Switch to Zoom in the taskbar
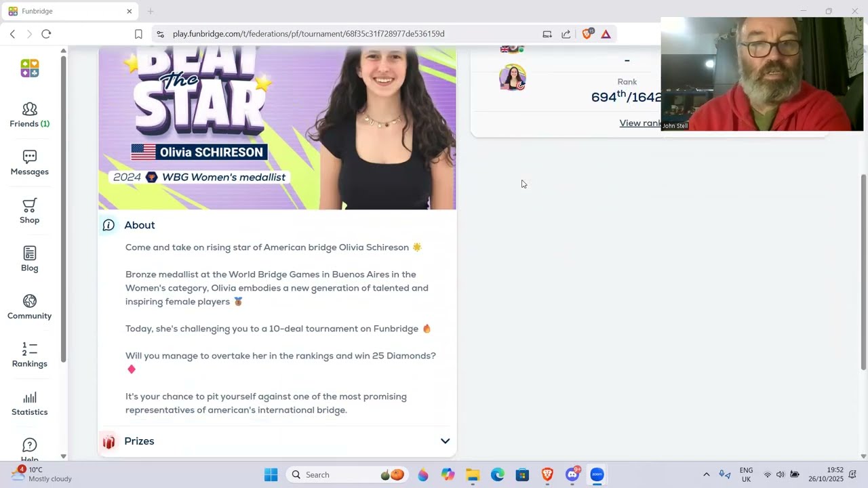This screenshot has width=868, height=488. pos(597,474)
